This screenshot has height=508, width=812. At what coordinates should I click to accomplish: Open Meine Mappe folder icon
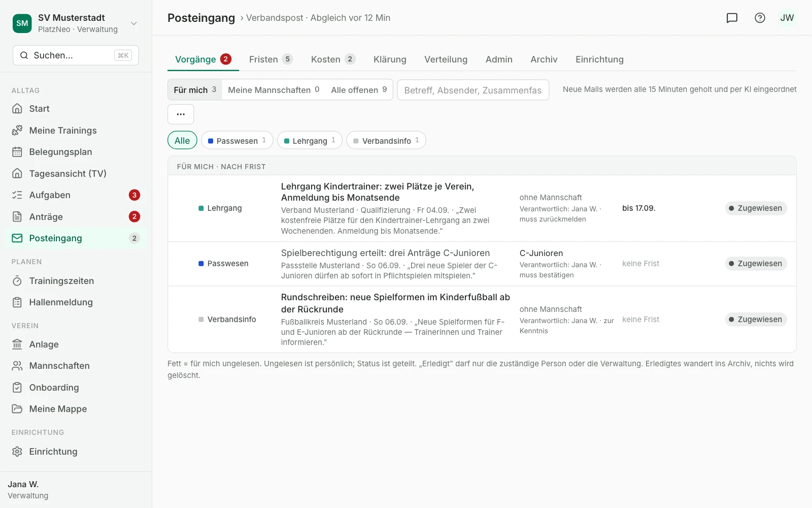(17, 409)
